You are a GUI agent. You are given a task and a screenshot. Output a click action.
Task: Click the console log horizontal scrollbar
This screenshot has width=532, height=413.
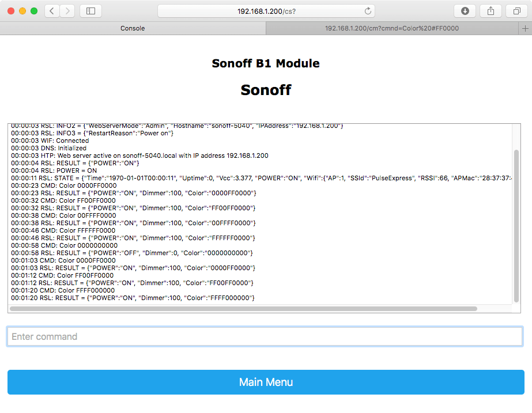tap(244, 309)
